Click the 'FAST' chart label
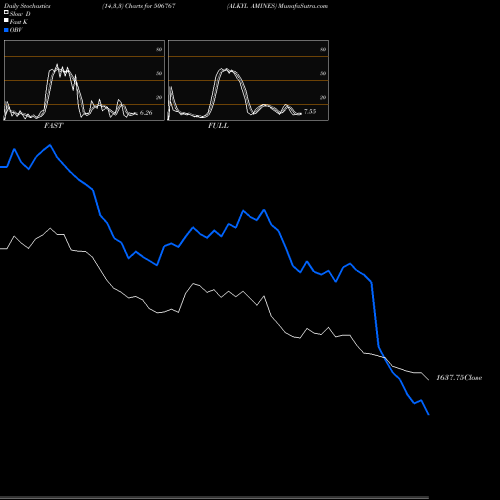Viewport: 500px width, 500px height. pos(53,126)
